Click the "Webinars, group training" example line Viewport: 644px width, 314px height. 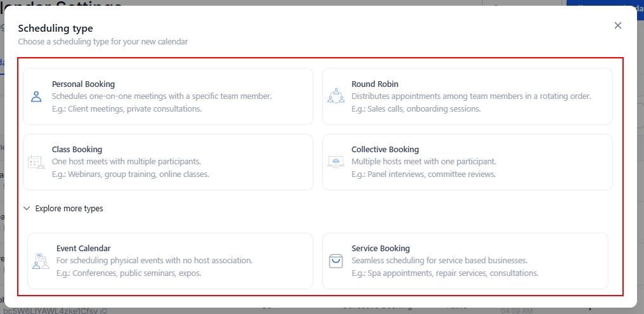130,174
